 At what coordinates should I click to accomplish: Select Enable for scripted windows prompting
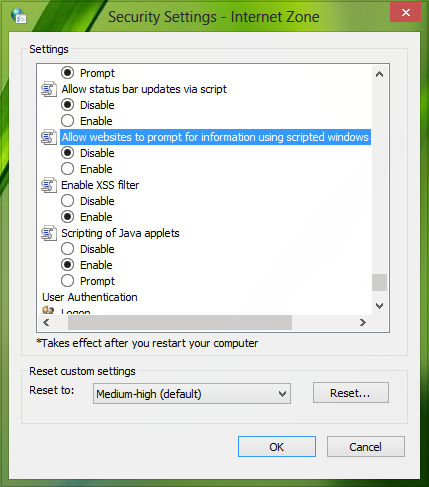67,169
